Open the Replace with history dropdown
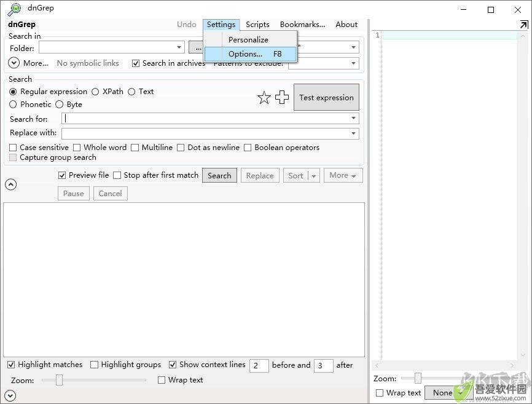532x404 pixels. pos(353,133)
